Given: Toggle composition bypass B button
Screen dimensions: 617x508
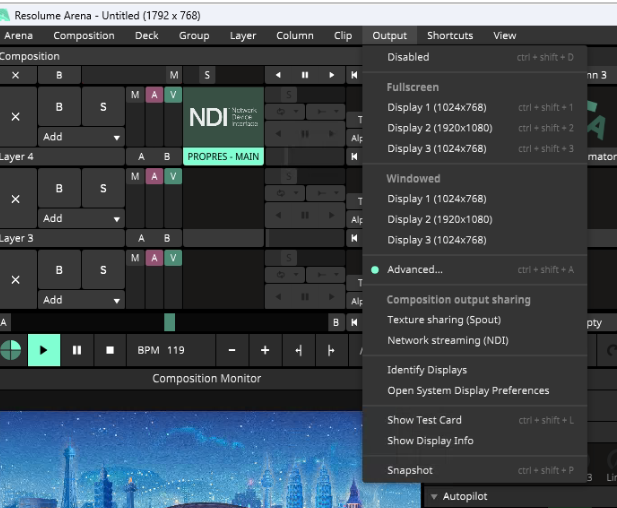Looking at the screenshot, I should pos(59,75).
